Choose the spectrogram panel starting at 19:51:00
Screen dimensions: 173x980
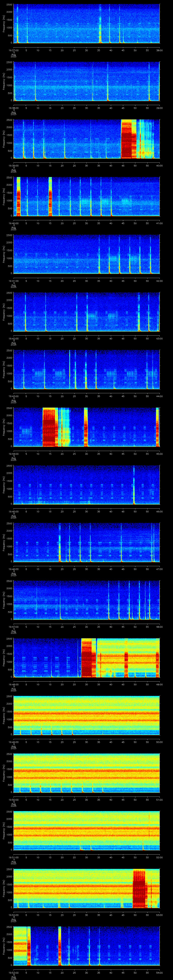pyautogui.click(x=86, y=831)
